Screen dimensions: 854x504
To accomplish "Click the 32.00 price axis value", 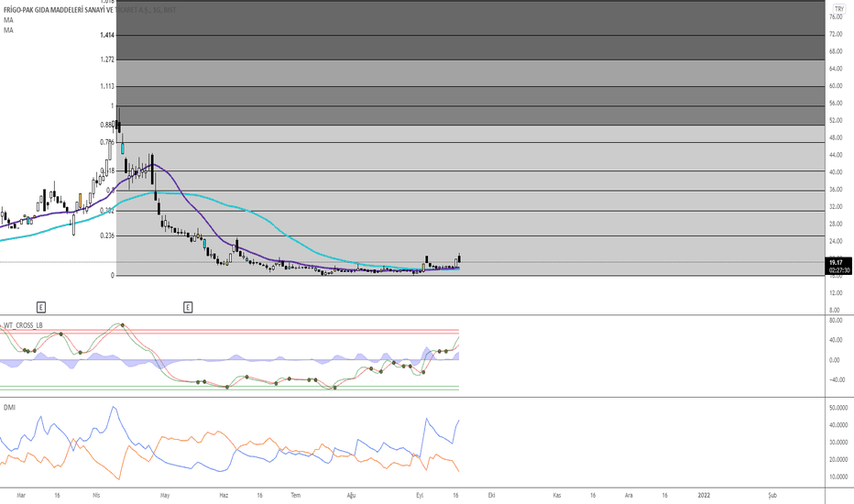I will [836, 207].
